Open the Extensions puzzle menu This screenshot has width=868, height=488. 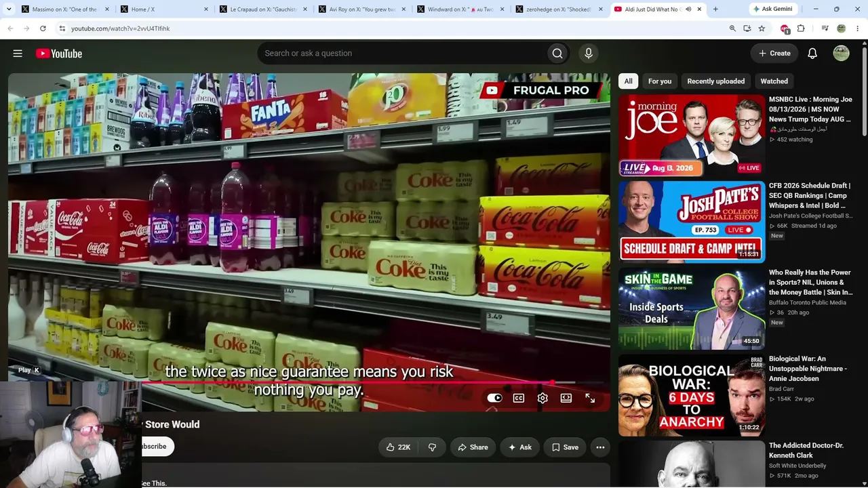point(801,28)
